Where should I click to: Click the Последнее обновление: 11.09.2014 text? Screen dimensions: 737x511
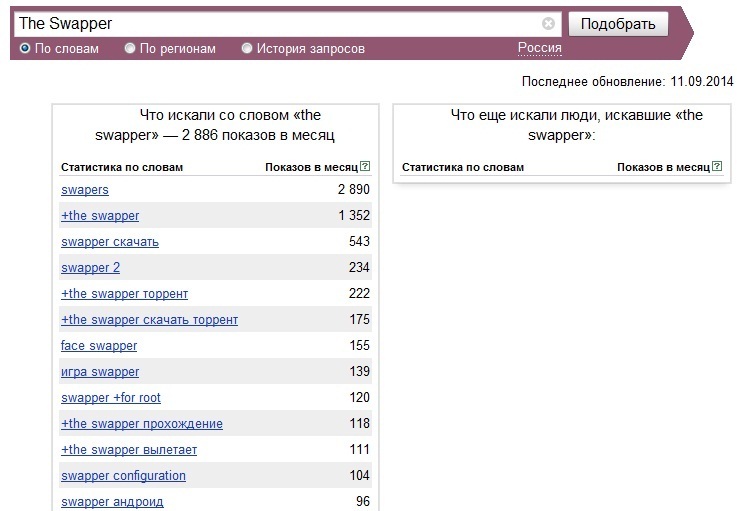627,81
